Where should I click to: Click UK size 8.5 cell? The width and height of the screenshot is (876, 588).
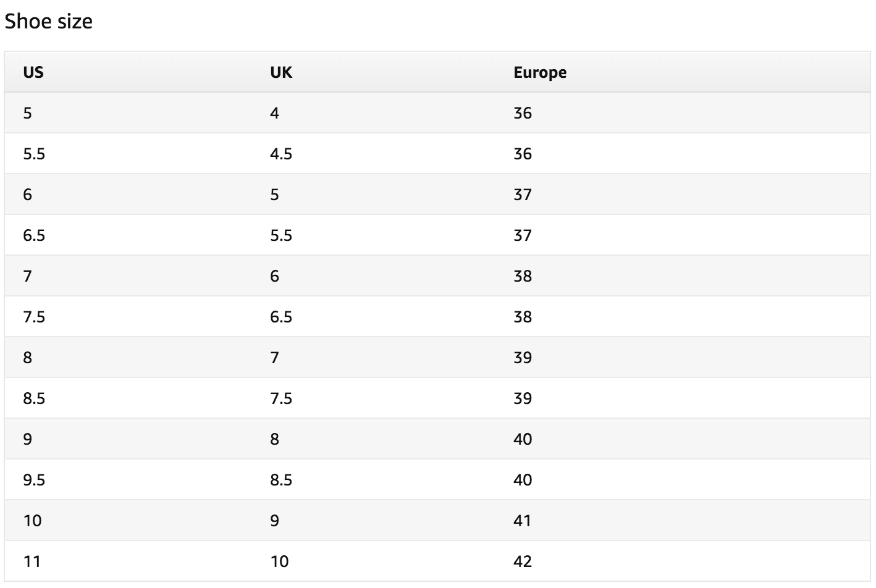[x=281, y=480]
